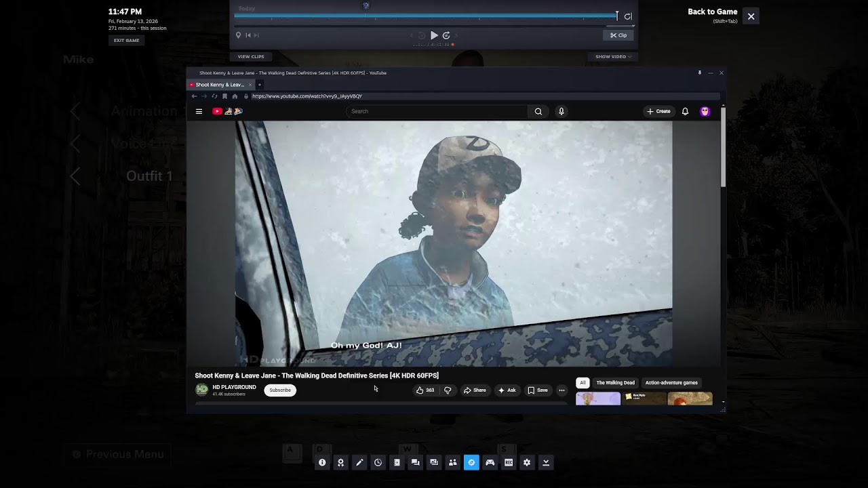Open Guides book icon in overlay toolbar

[x=397, y=462]
